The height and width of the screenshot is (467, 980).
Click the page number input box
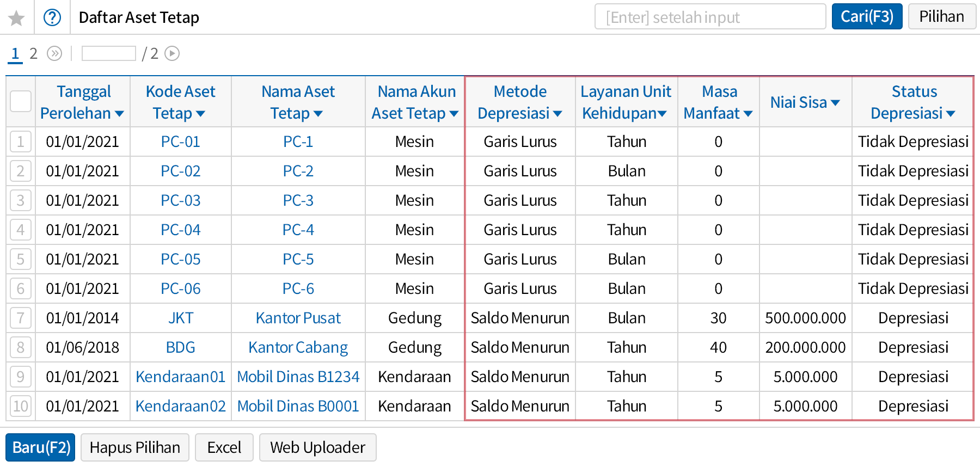108,53
